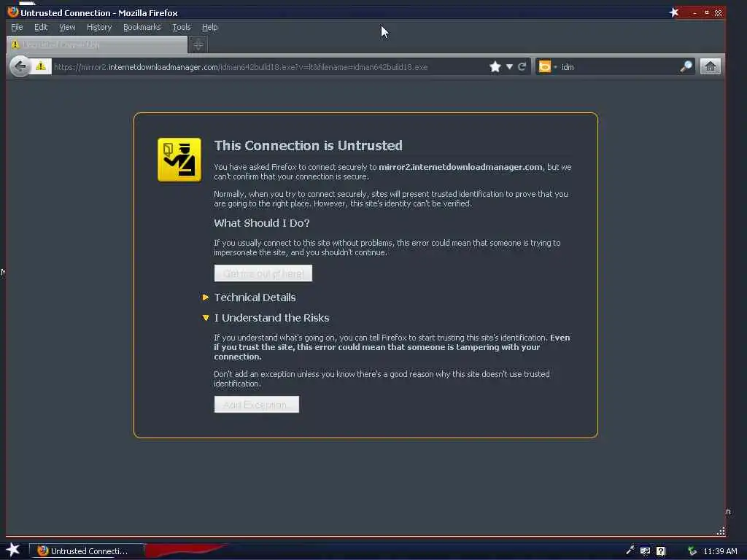Click the Add Exception button
Image resolution: width=747 pixels, height=560 pixels.
pyautogui.click(x=256, y=404)
